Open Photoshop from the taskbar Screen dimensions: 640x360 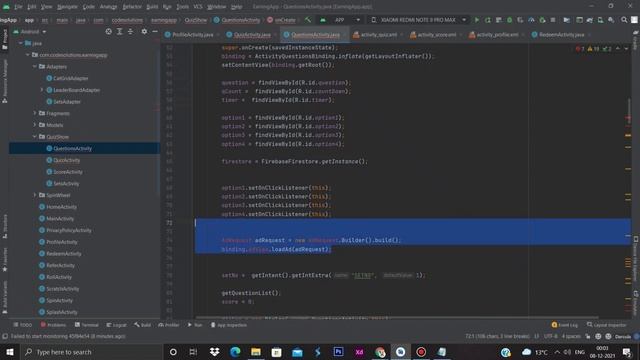338,352
